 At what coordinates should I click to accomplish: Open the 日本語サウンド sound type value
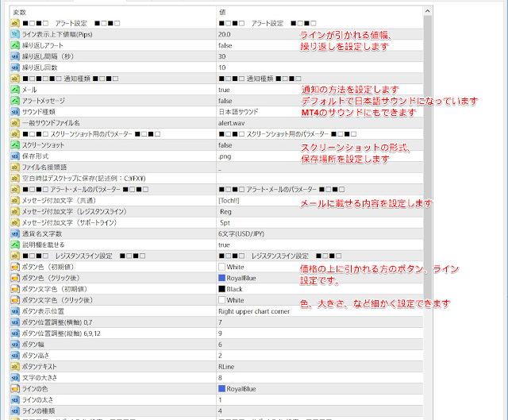pos(238,112)
